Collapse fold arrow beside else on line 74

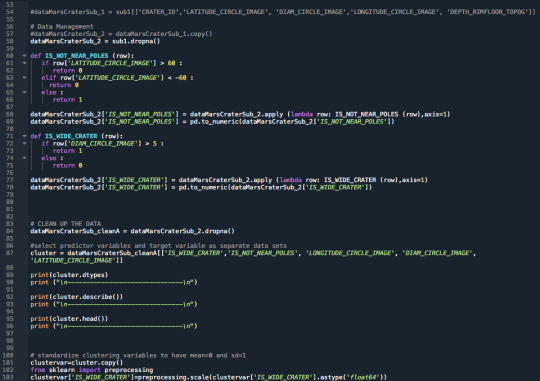point(24,158)
